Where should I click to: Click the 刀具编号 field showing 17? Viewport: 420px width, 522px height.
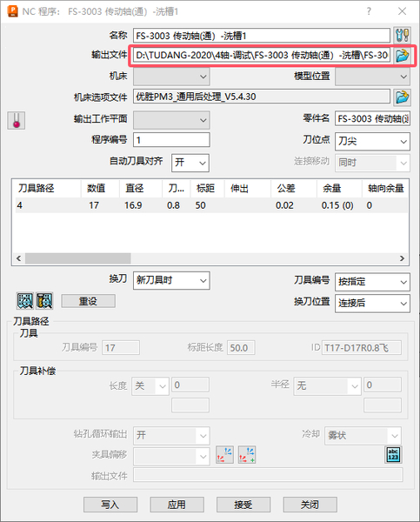pyautogui.click(x=121, y=347)
